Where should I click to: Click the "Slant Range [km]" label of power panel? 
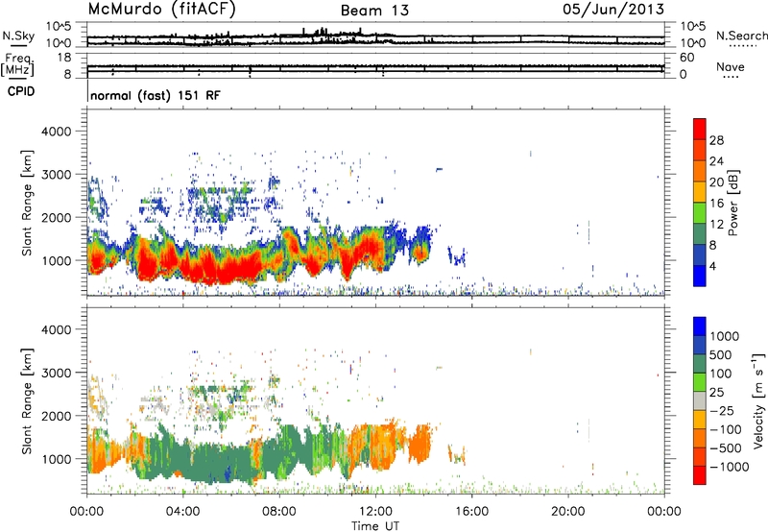[x=27, y=203]
